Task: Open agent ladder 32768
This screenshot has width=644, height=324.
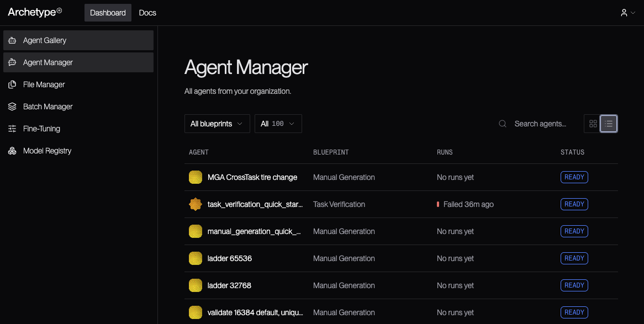Action: (229, 285)
